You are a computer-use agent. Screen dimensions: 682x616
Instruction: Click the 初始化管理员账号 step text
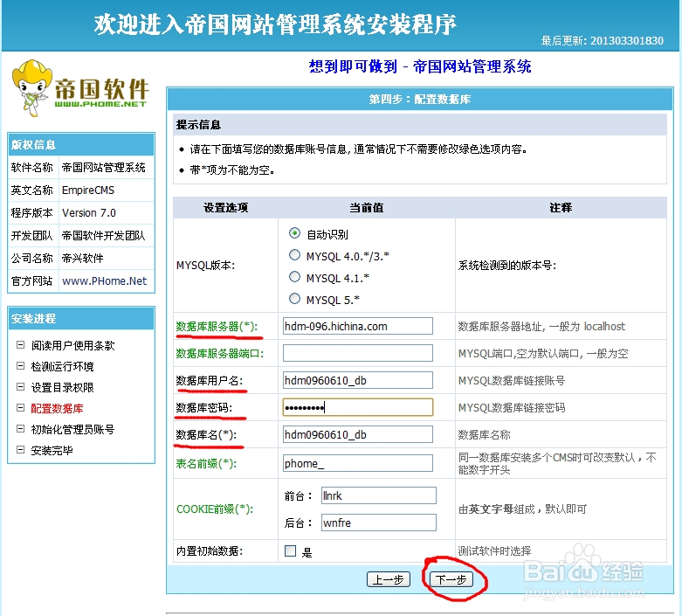coord(72,429)
